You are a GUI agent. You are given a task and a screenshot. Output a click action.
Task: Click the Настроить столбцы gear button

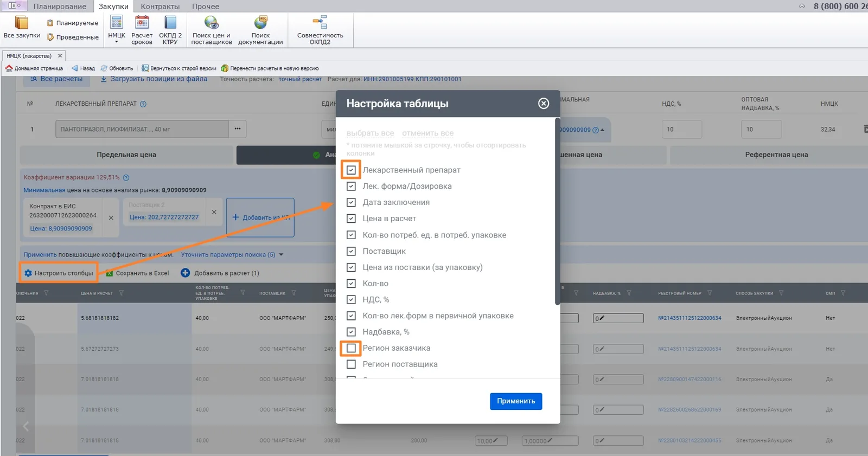pos(59,273)
